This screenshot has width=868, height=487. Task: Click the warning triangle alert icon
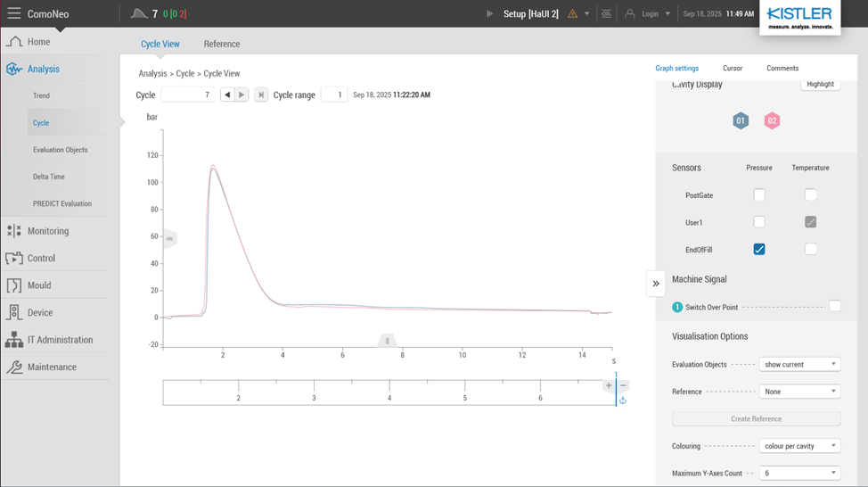pos(572,14)
